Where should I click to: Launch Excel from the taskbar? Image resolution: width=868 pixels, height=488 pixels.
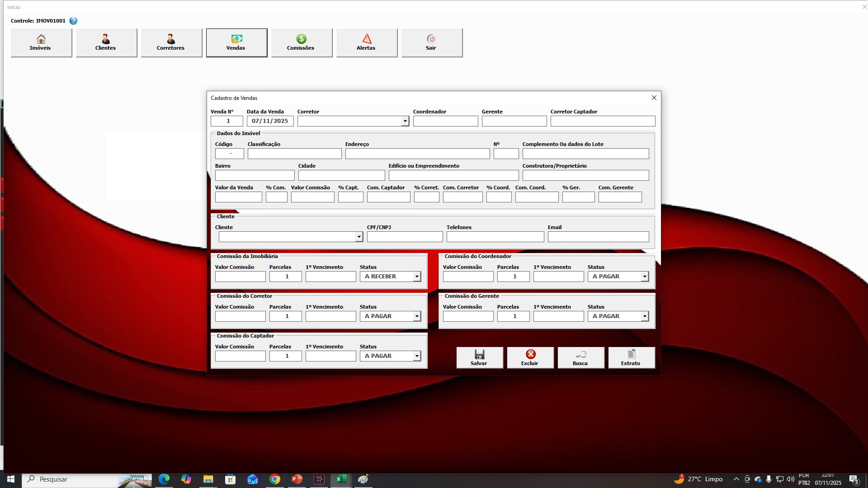point(341,479)
